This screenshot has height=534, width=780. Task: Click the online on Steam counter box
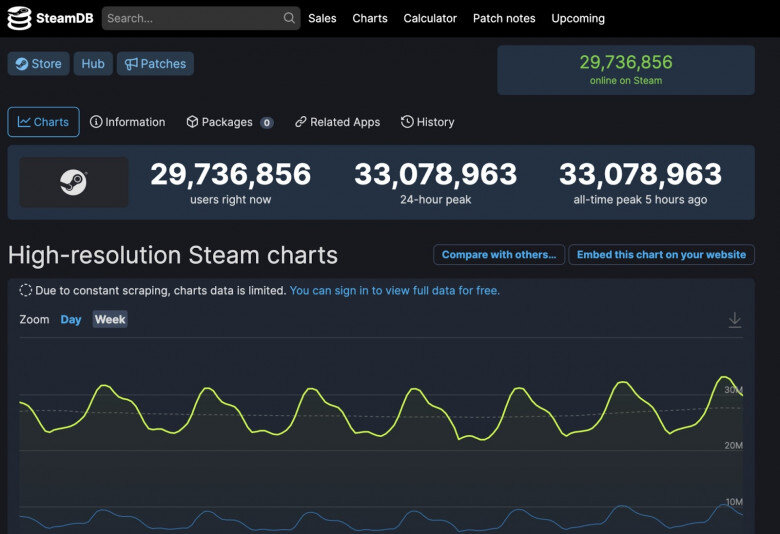click(x=626, y=70)
